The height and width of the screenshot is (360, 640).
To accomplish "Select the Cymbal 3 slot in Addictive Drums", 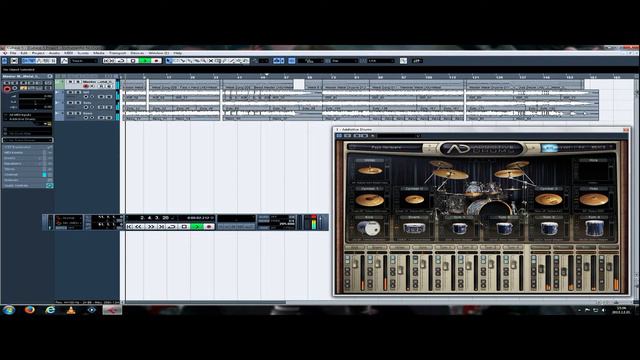I will 549,199.
